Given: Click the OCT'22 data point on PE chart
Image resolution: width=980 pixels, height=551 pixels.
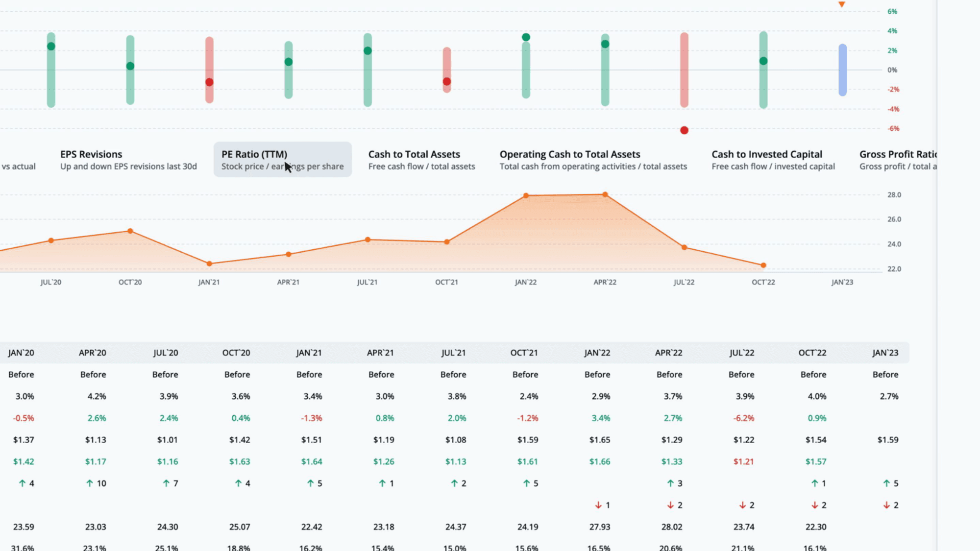Looking at the screenshot, I should point(763,265).
